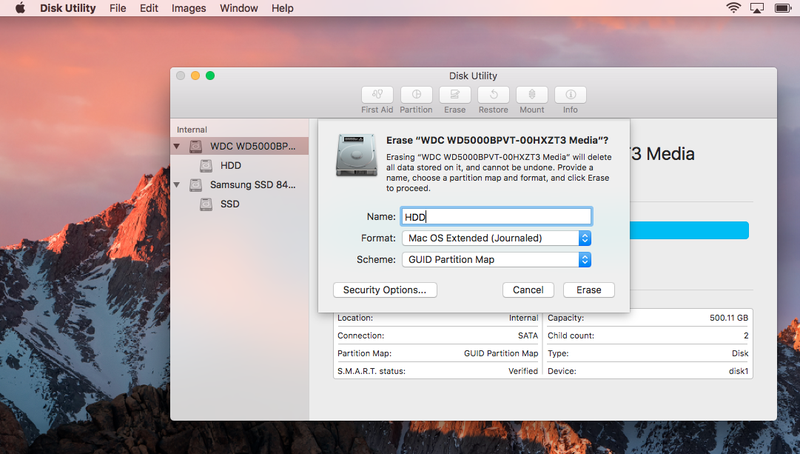Click the Location Internal value
Image resolution: width=800 pixels, height=454 pixels.
coord(523,318)
